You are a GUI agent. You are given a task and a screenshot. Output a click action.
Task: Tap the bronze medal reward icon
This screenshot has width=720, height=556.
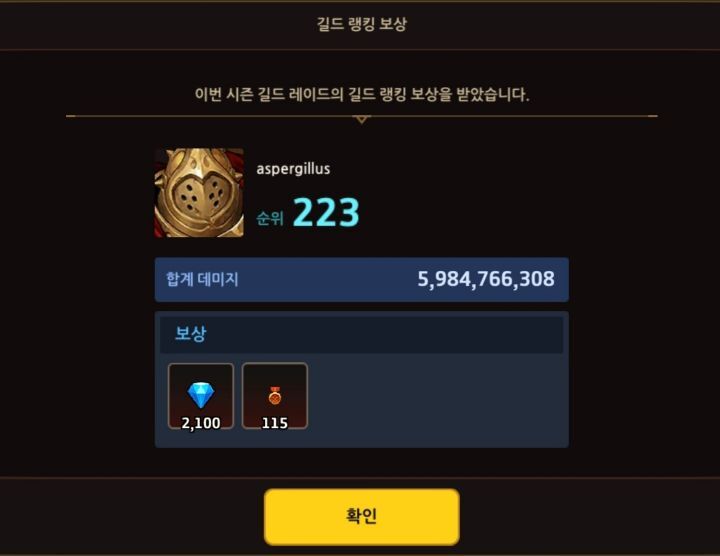pyautogui.click(x=275, y=396)
